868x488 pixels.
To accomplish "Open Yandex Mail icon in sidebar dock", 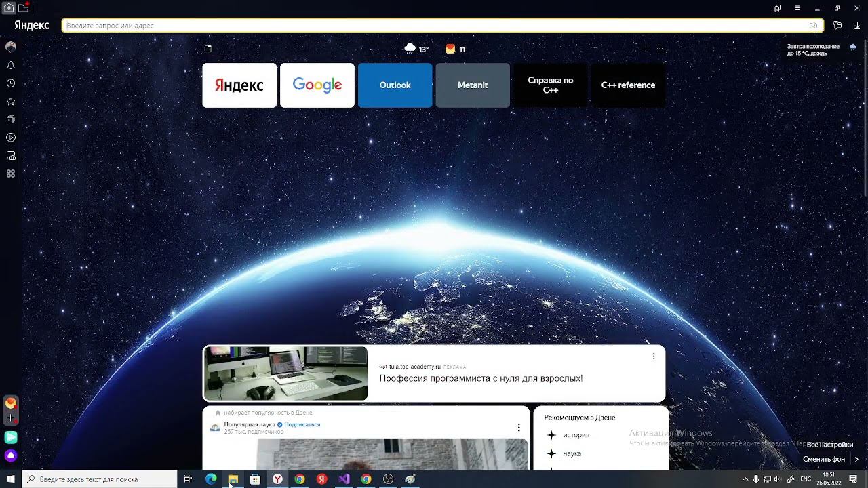I will [x=11, y=403].
